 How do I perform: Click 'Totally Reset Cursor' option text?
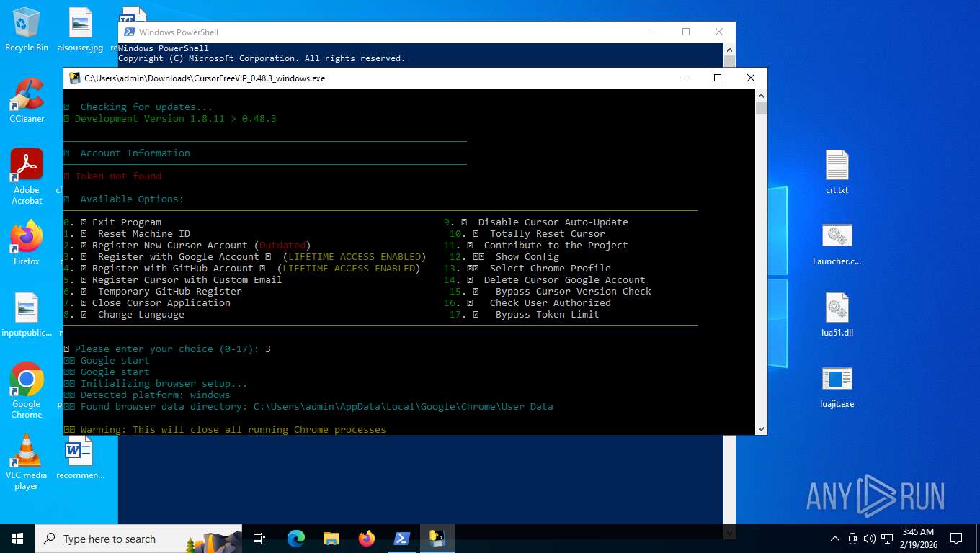click(548, 234)
